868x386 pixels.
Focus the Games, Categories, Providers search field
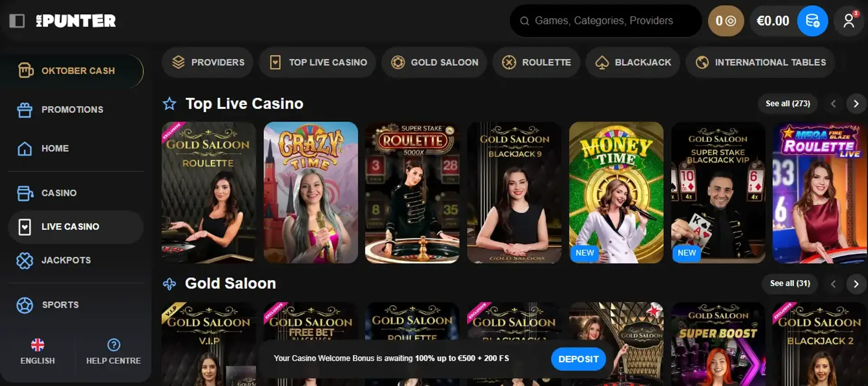tap(606, 21)
